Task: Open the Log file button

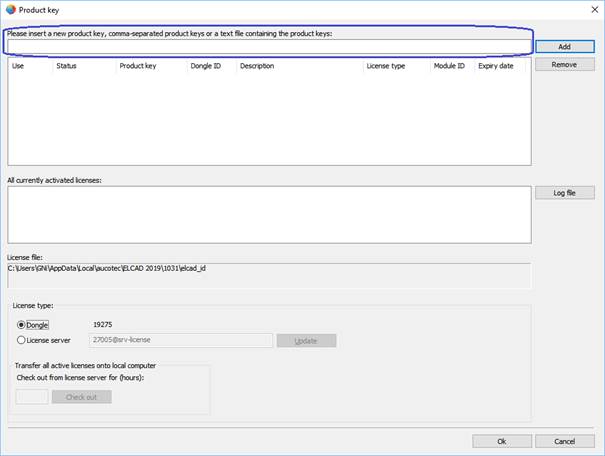Action: (x=564, y=192)
